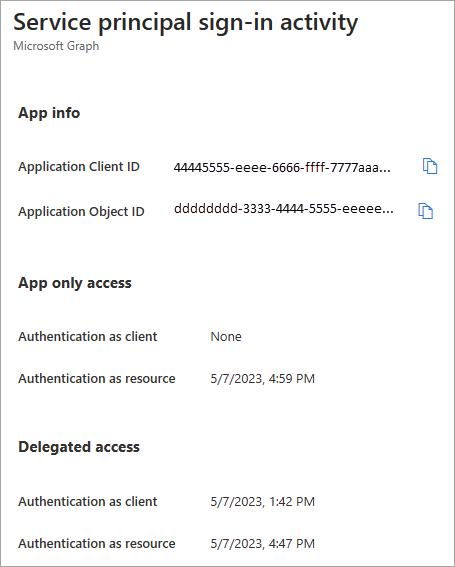Click the App only access heading
The image size is (455, 567).
[x=75, y=283]
